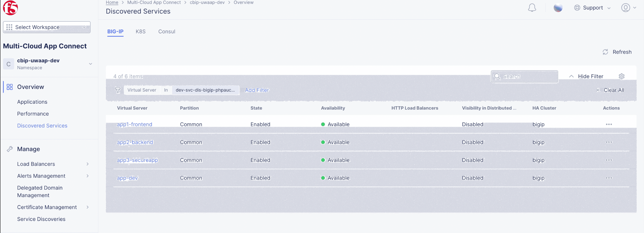
Task: Click the colorful avatar icon
Action: 558,8
